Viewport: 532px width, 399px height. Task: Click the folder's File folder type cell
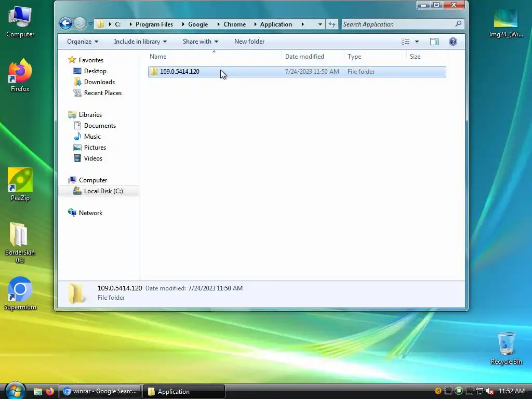361,72
